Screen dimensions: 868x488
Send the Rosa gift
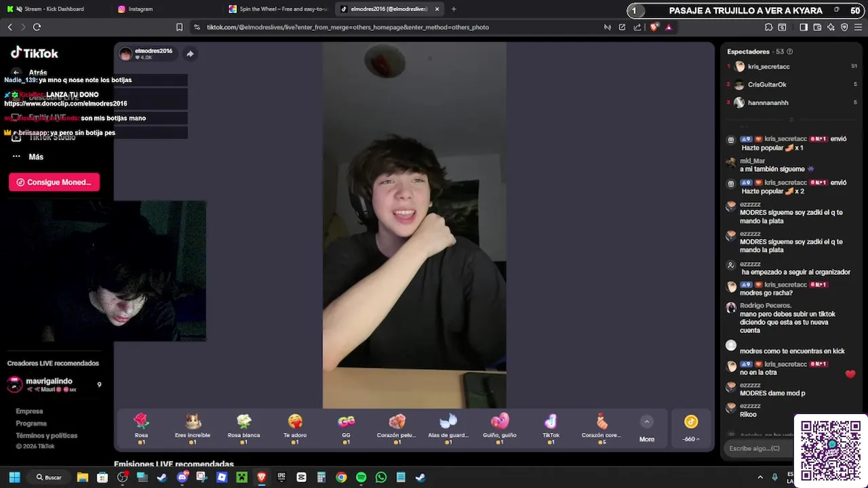click(x=141, y=428)
